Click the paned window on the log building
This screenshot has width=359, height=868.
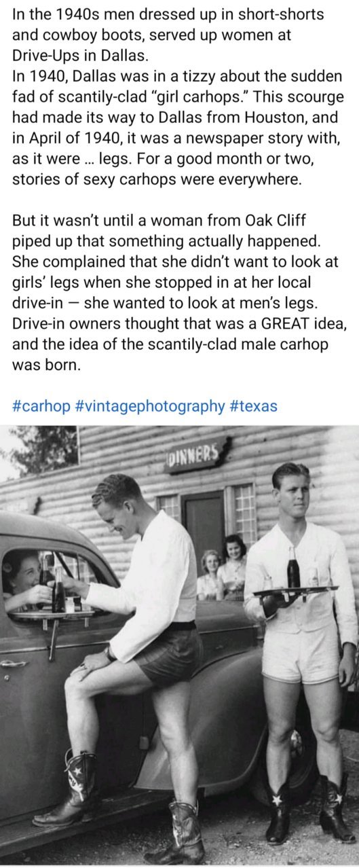click(244, 514)
